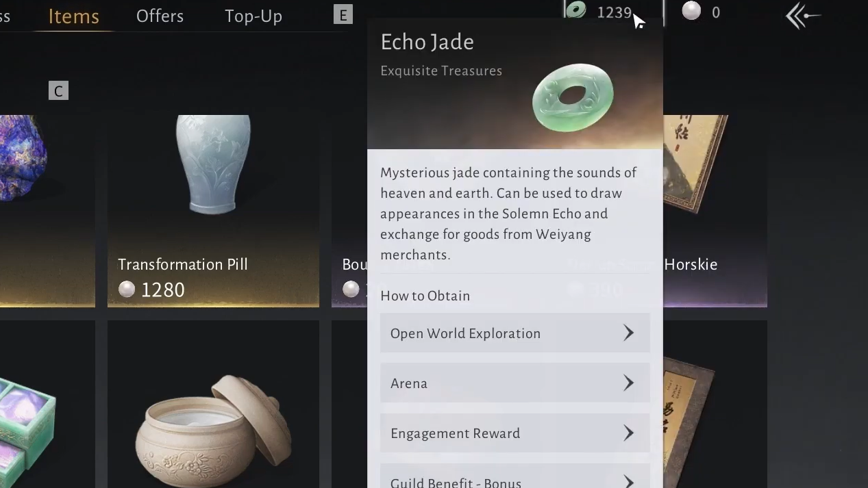
Task: Click the back arrow icon at top right
Action: 803,16
